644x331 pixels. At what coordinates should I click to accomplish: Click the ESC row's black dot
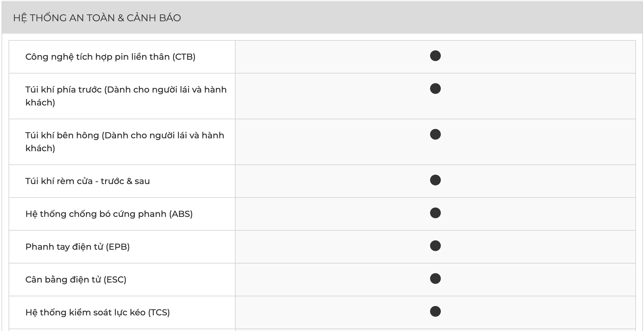435,279
